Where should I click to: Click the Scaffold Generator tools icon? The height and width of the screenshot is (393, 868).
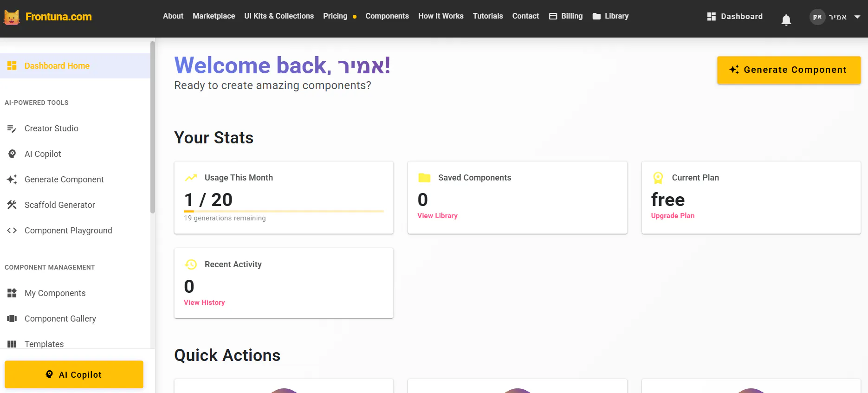tap(12, 205)
